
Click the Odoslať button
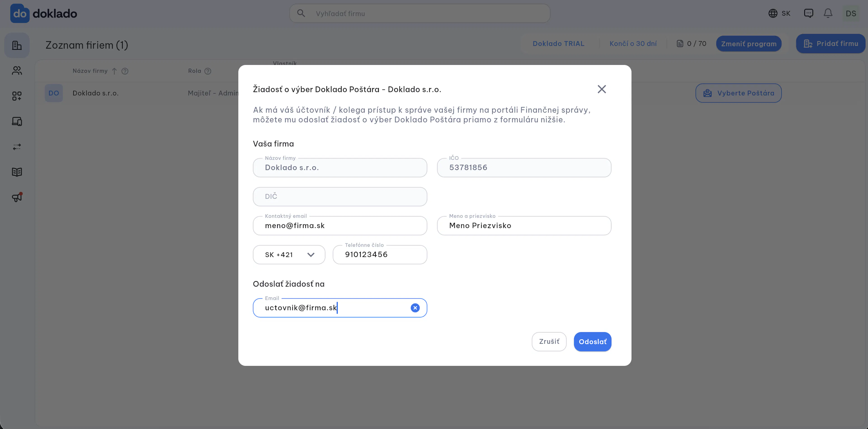pyautogui.click(x=593, y=342)
